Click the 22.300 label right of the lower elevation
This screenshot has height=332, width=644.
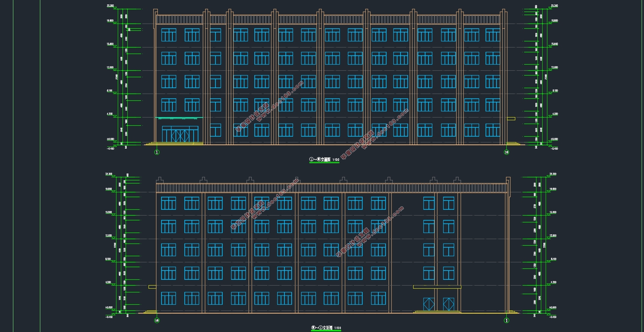(x=553, y=174)
